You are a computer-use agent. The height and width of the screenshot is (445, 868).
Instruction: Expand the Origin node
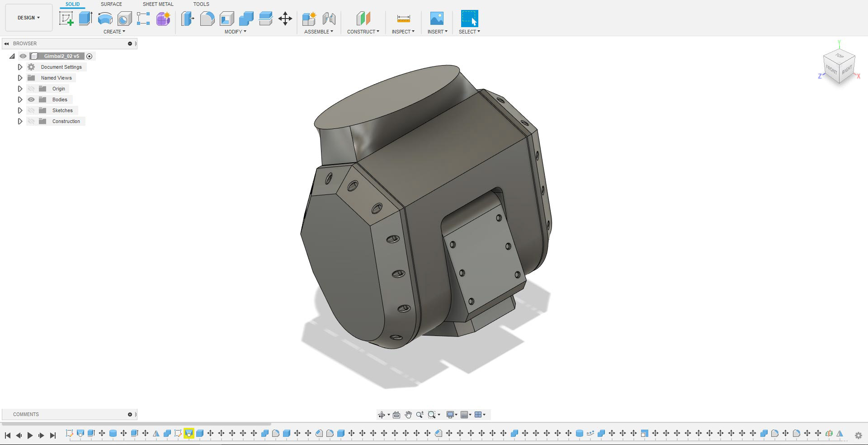tap(20, 89)
